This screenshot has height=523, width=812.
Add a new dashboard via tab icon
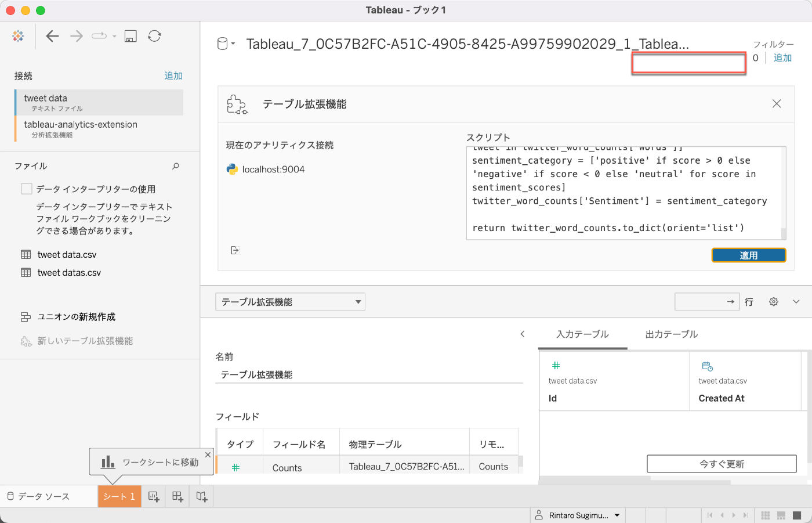177,496
